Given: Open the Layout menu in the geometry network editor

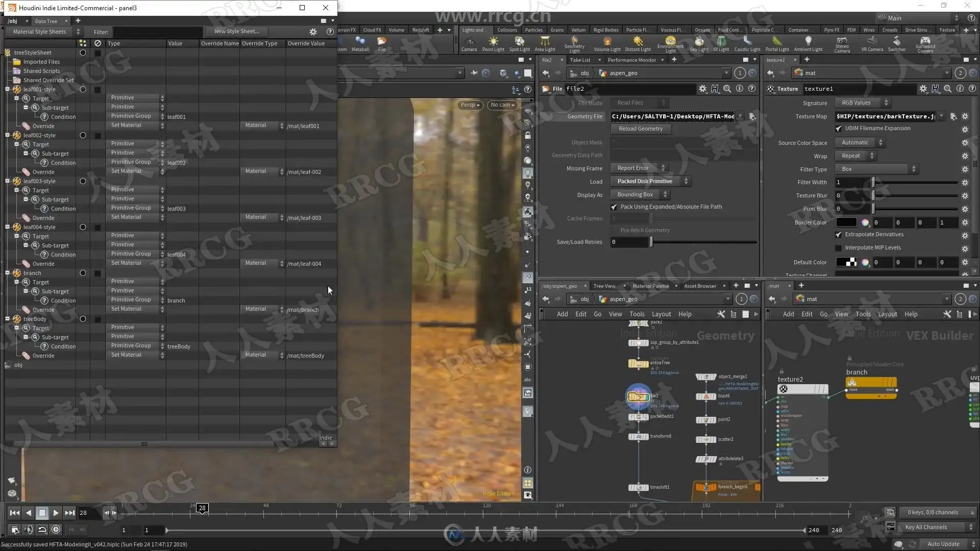Looking at the screenshot, I should tap(661, 314).
